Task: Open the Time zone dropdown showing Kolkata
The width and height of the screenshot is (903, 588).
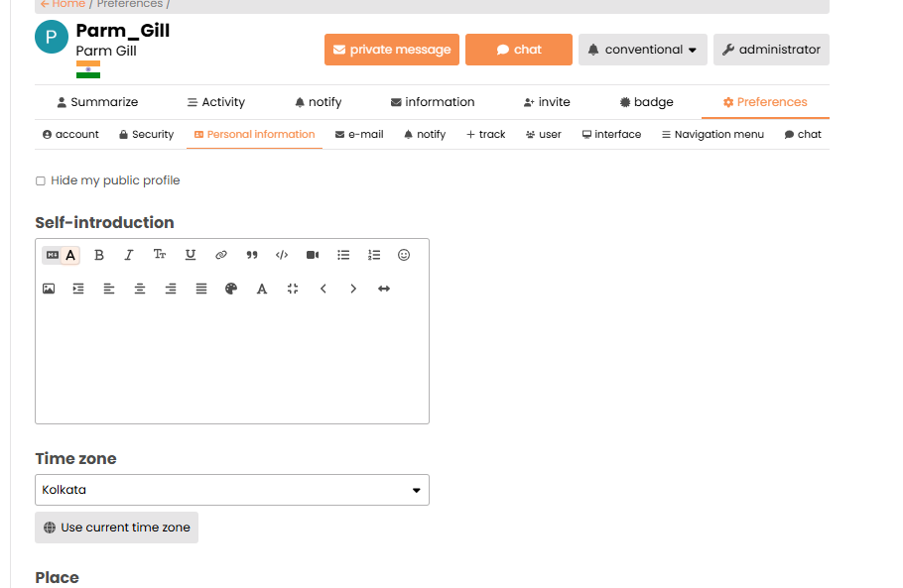Action: click(x=232, y=490)
